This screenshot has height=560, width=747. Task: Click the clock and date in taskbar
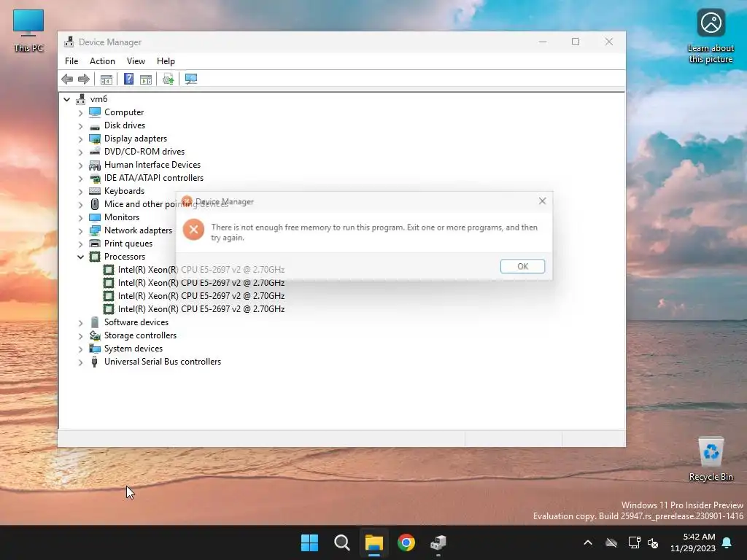pyautogui.click(x=693, y=542)
